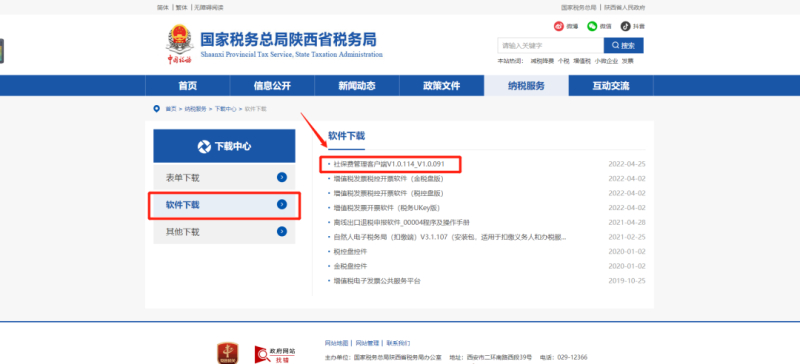800x364 pixels.
Task: Open the 新闻动态 navigation tab
Action: coord(357,86)
